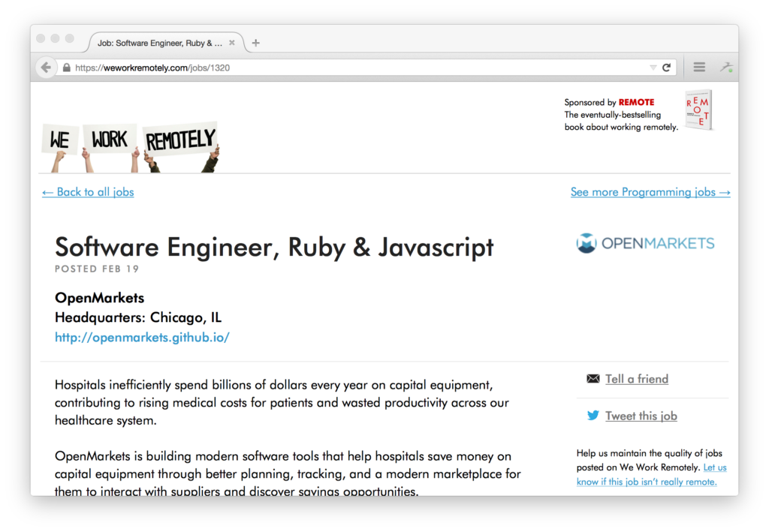769x532 pixels.
Task: Open a new tab with the plus button
Action: (255, 43)
